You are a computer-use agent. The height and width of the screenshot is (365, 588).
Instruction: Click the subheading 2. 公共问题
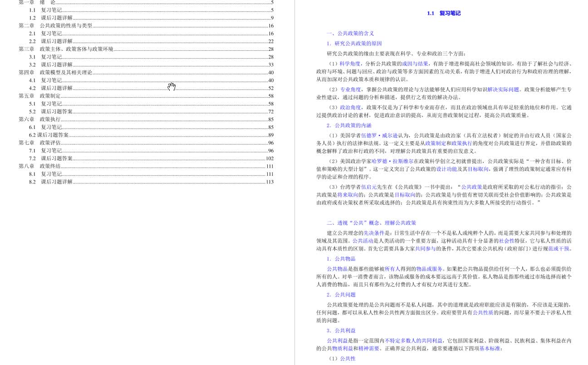click(x=341, y=295)
